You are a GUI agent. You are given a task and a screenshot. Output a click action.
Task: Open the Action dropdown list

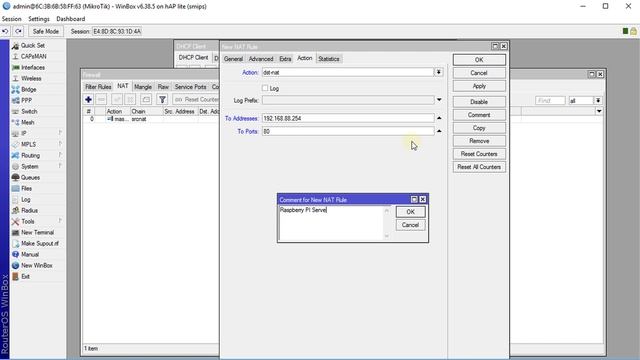(439, 72)
